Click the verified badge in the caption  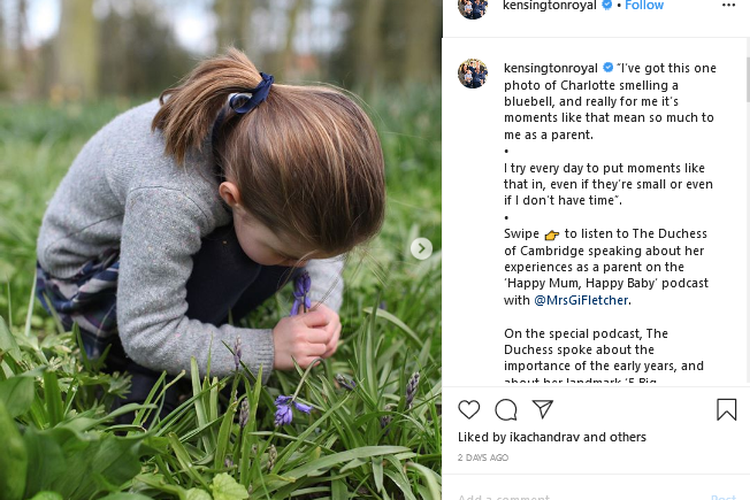(x=607, y=68)
